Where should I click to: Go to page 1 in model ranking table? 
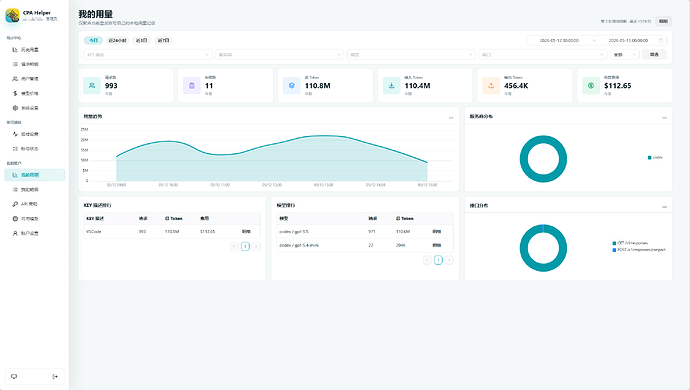click(x=438, y=260)
